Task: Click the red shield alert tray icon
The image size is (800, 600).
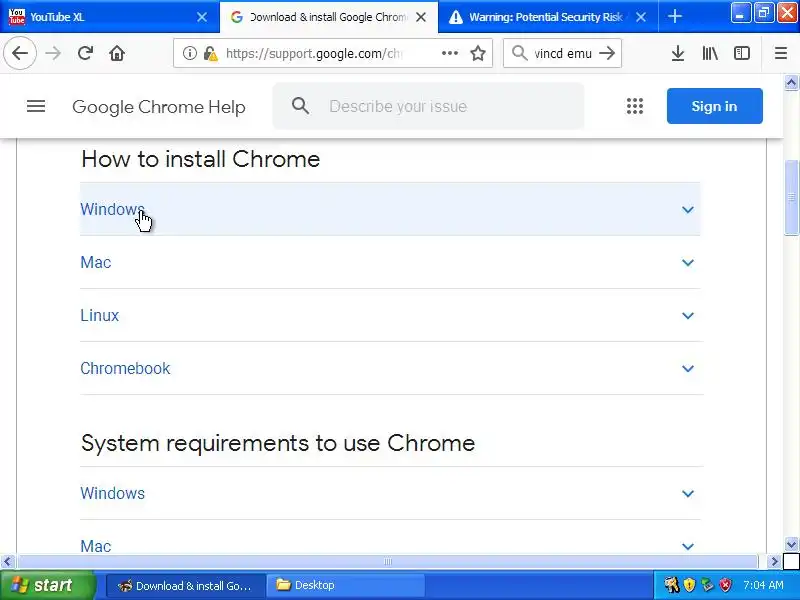Action: click(725, 585)
